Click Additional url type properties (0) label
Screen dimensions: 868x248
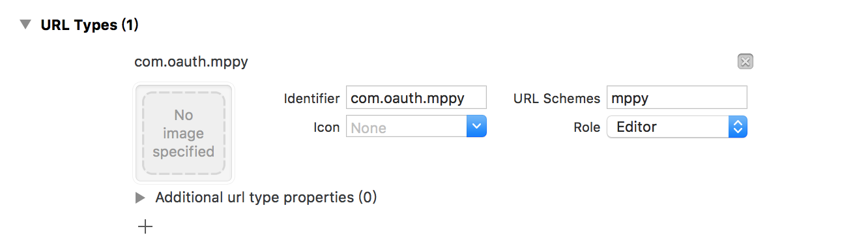tap(266, 197)
